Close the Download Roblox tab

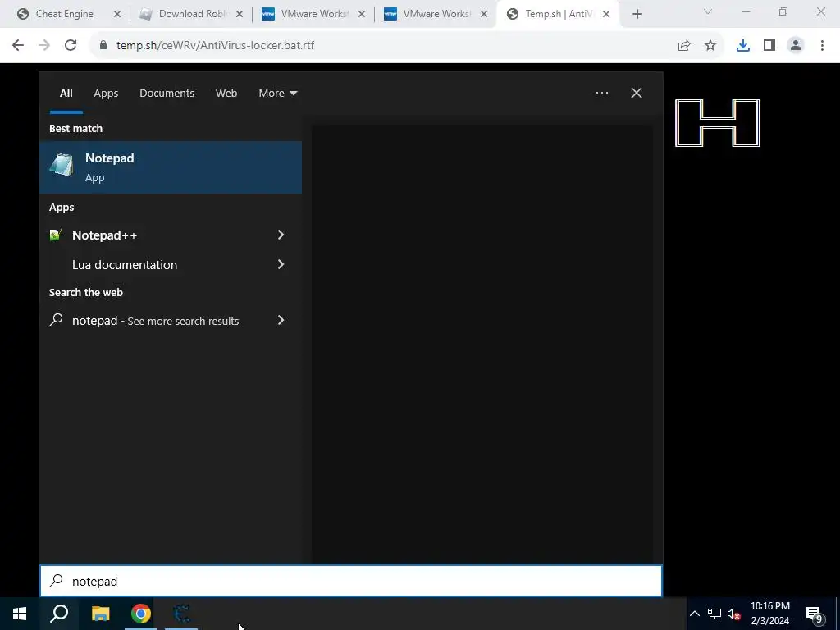(x=240, y=15)
